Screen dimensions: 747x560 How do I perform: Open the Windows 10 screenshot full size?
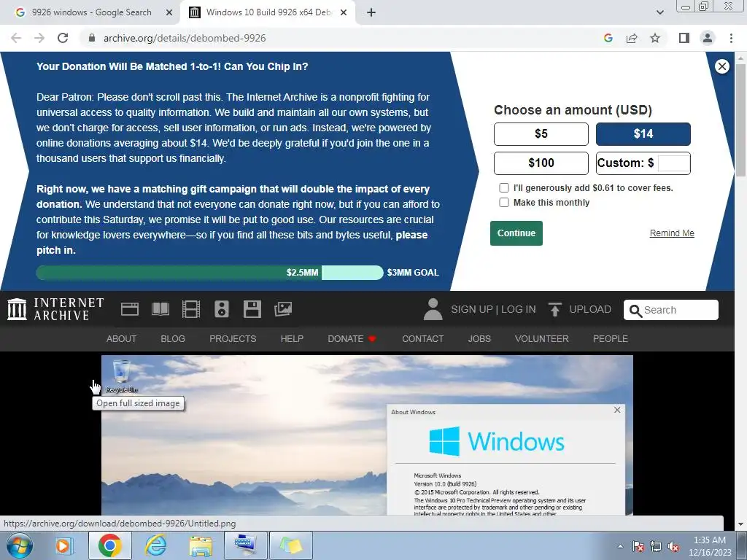(x=367, y=435)
